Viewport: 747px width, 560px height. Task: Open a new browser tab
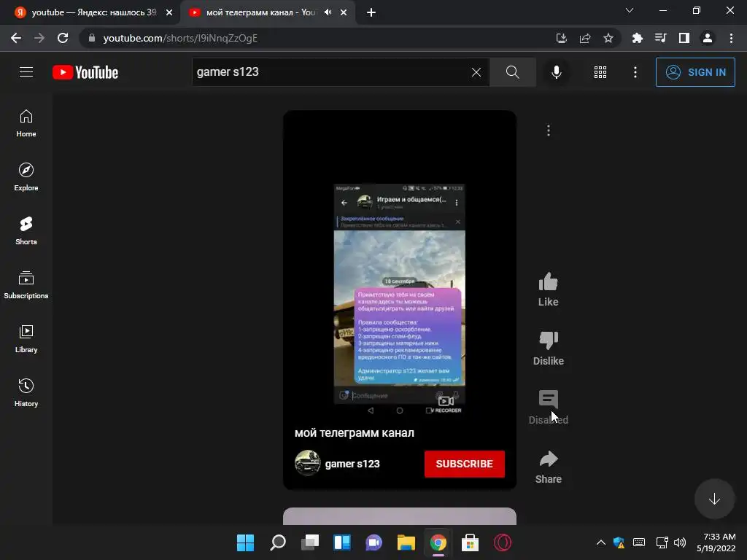point(371,12)
